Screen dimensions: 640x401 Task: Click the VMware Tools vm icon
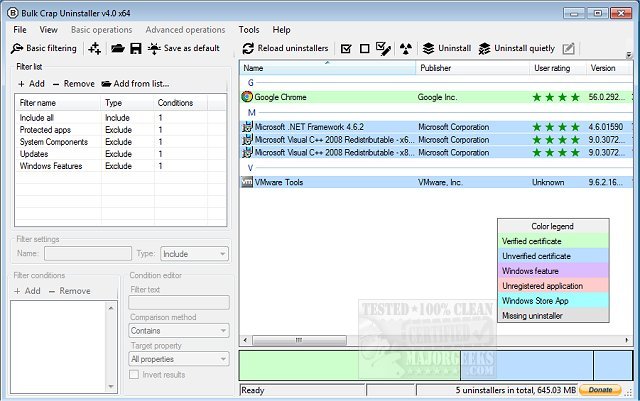pyautogui.click(x=247, y=182)
